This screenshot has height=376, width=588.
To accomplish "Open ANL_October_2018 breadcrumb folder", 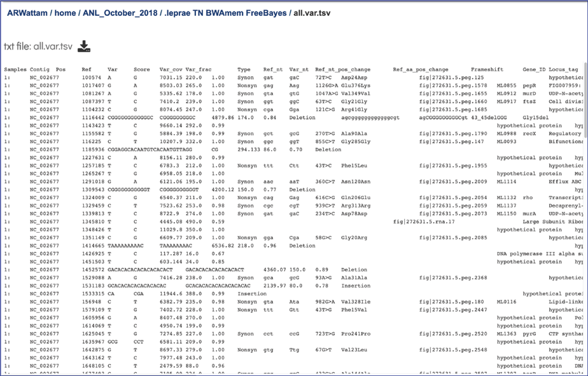I will (120, 13).
